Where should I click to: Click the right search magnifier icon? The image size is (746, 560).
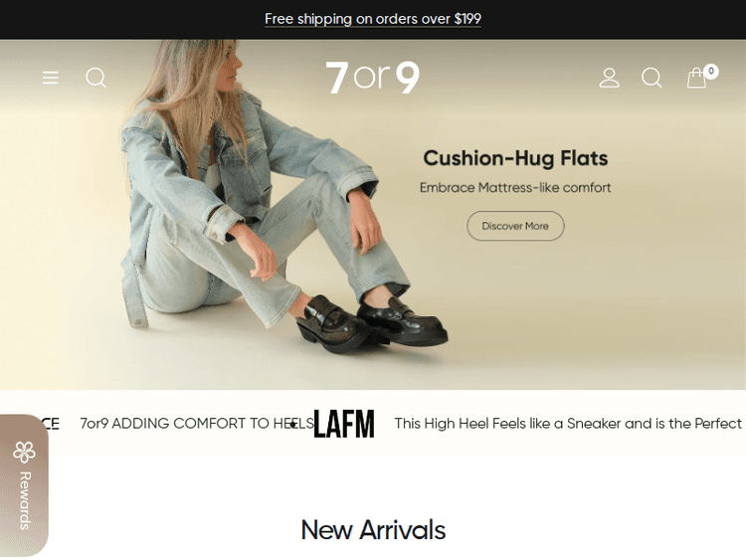652,78
